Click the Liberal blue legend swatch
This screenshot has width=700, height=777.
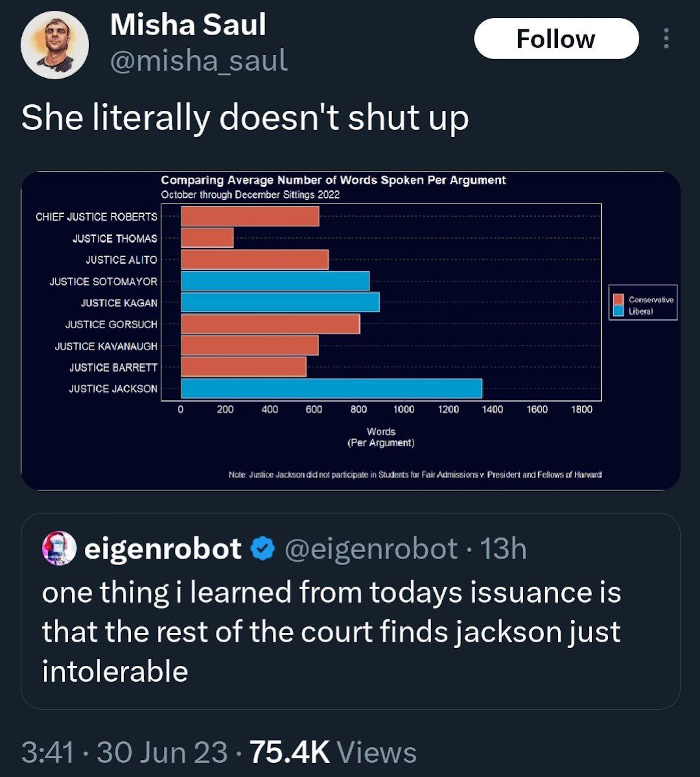tap(618, 311)
